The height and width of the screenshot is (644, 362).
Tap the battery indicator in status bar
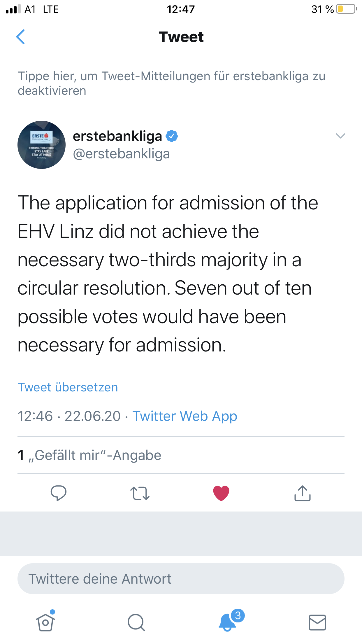coord(346,9)
